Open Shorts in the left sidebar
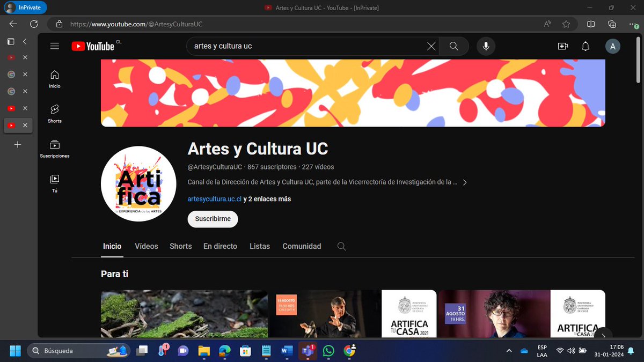Image resolution: width=644 pixels, height=362 pixels. [54, 114]
